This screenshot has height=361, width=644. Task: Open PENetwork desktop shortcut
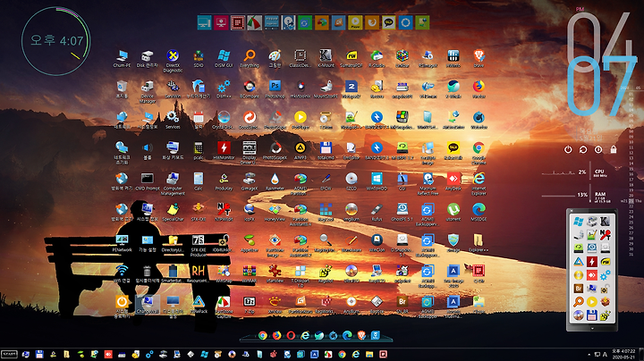pos(122,243)
